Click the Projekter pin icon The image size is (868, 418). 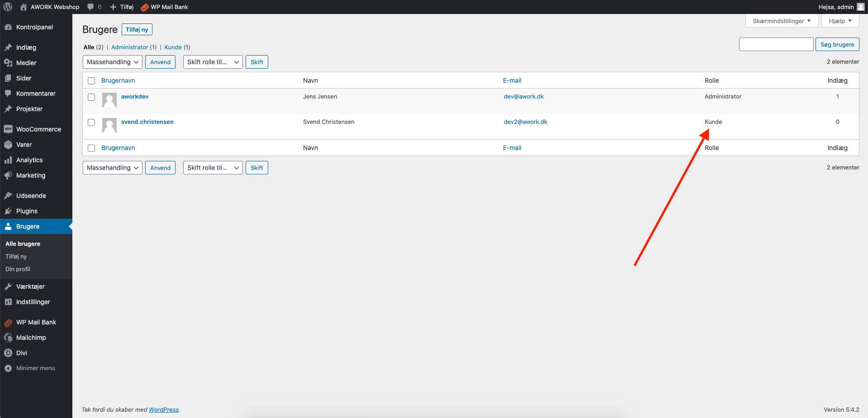[8, 109]
